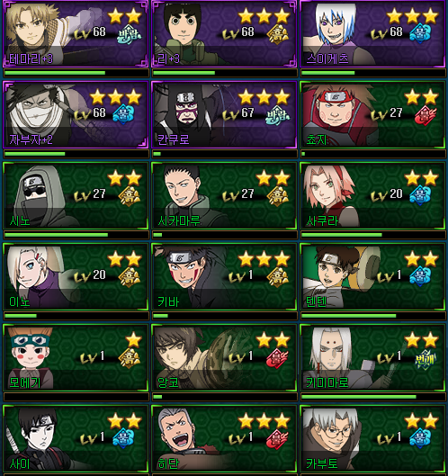Open the 시카마루 character card

pos(224,195)
